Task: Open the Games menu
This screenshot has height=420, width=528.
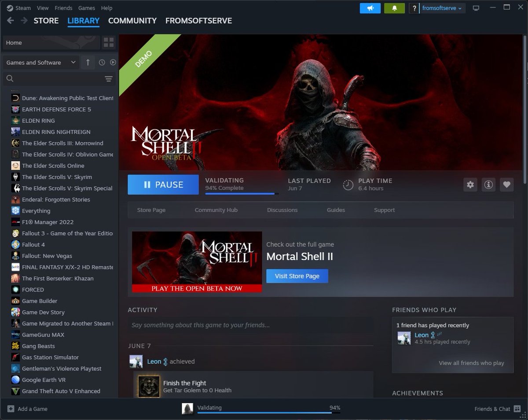Action: [x=87, y=8]
